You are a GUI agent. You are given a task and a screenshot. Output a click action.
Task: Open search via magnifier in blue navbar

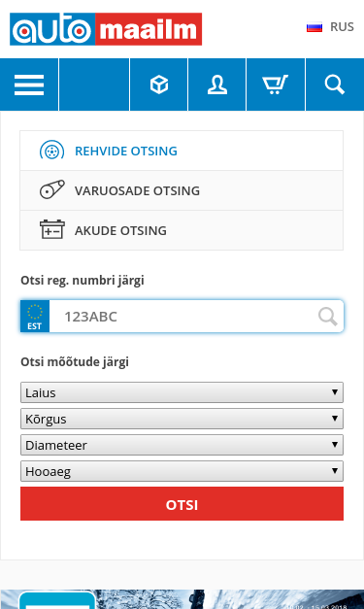pos(335,85)
